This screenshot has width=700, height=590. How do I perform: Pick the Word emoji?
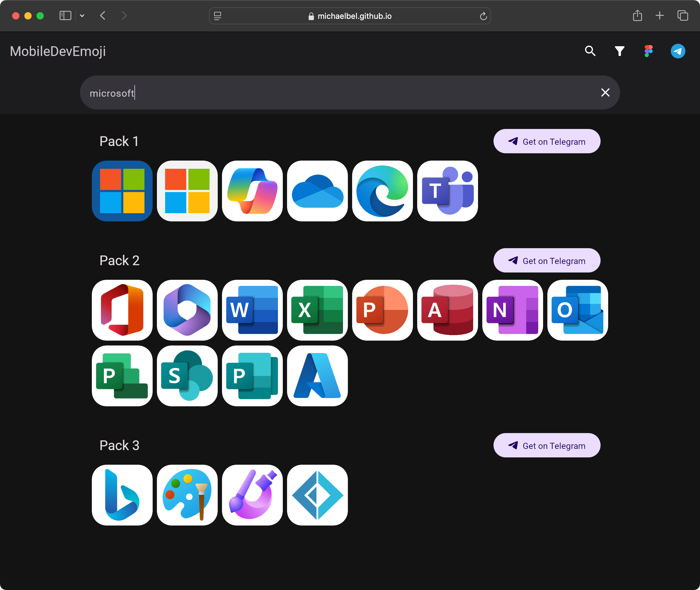(252, 310)
